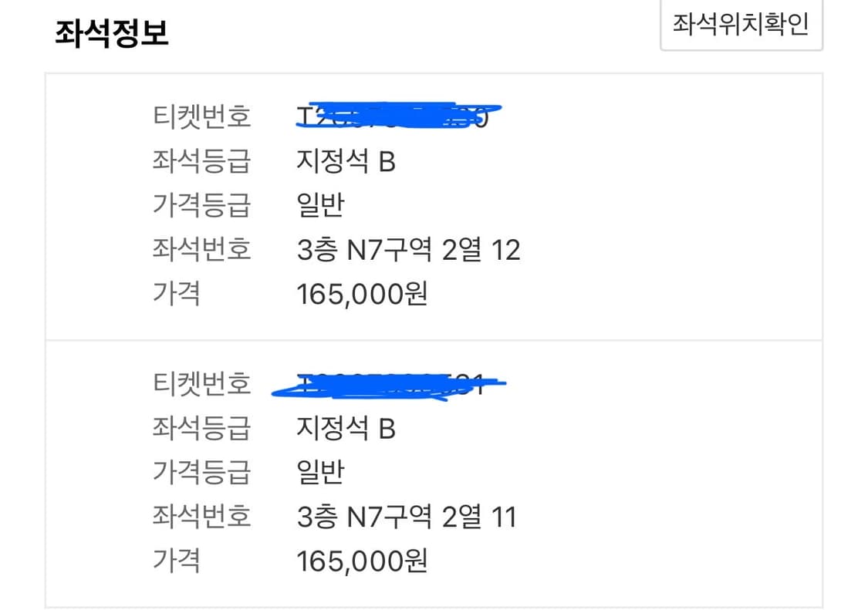
Task: Click the 좌석위치확인 button
Action: (741, 24)
